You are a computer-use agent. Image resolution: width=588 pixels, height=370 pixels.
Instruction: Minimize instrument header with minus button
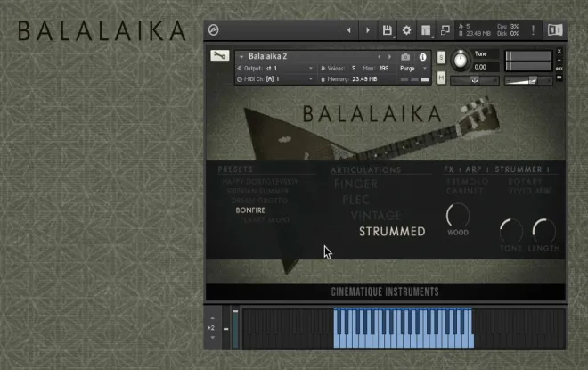(559, 60)
